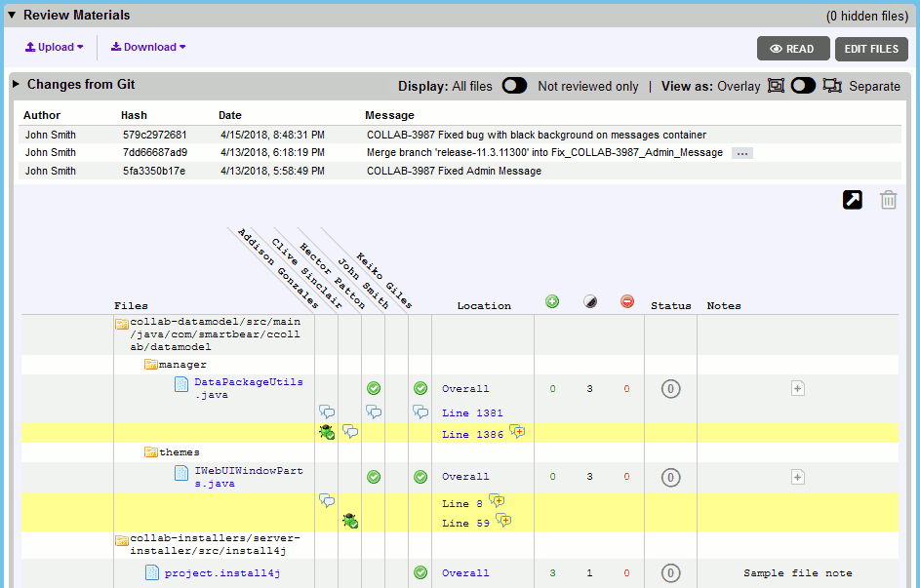This screenshot has width=920, height=588.
Task: Click the EDIT FILES button
Action: [871, 49]
